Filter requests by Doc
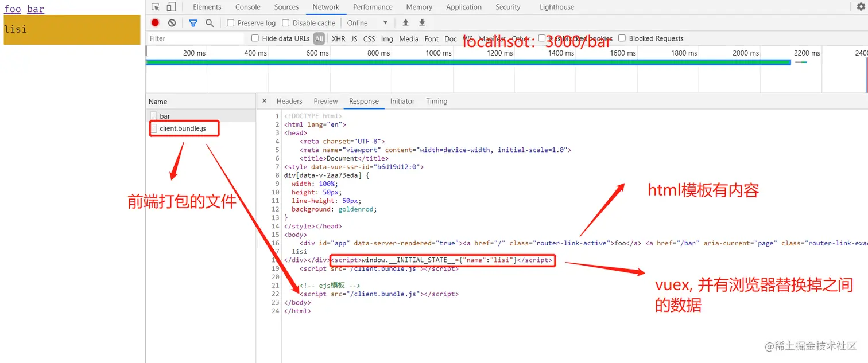Image resolution: width=868 pixels, height=363 pixels. pos(451,38)
